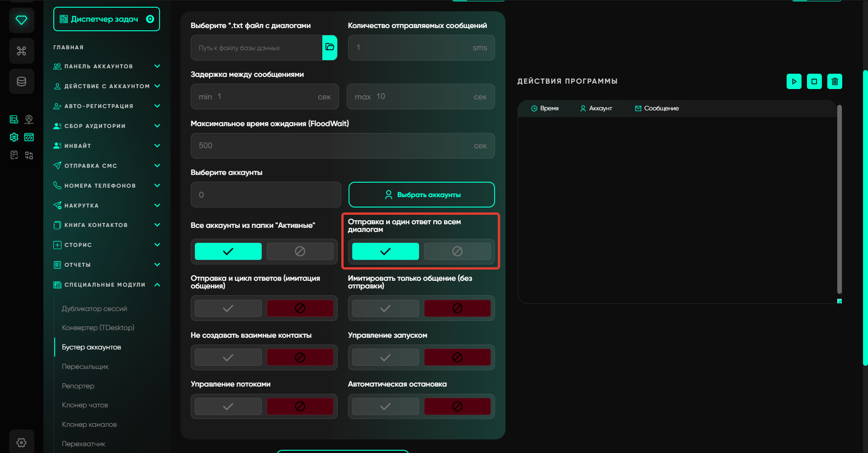868x453 pixels.
Task: Click the FloodWait maximum wait time field
Action: [335, 146]
